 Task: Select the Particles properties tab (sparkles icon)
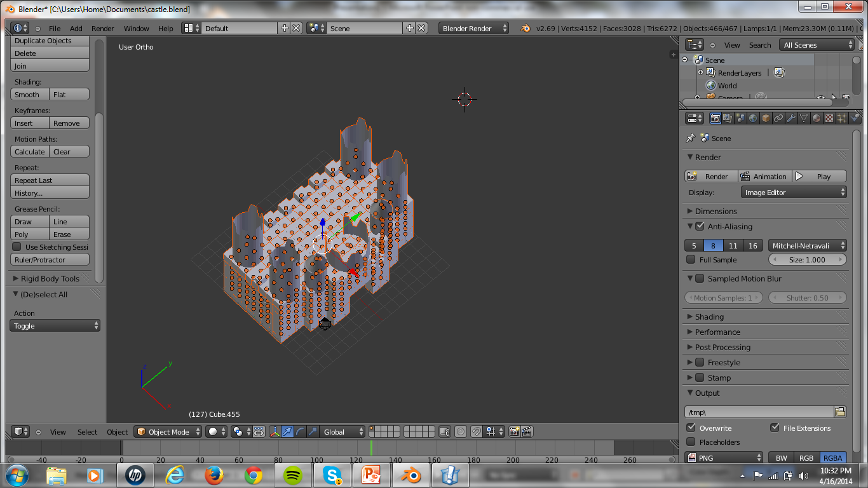click(x=841, y=118)
